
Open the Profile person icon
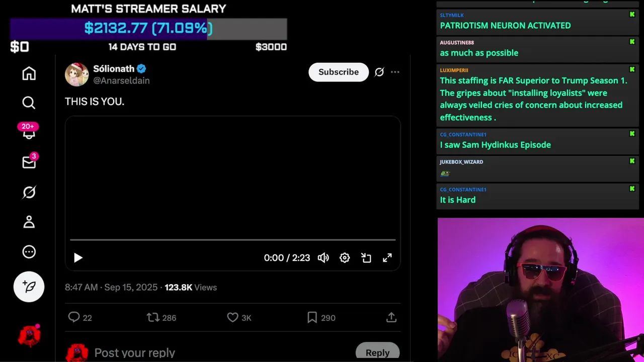(29, 222)
